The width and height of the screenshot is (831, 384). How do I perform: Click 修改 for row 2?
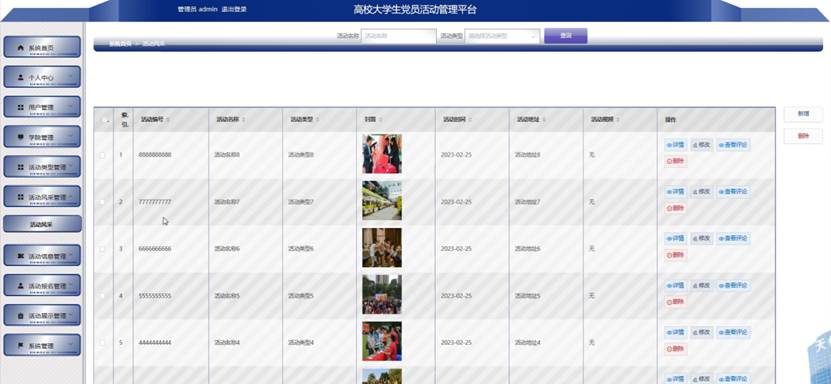[702, 192]
